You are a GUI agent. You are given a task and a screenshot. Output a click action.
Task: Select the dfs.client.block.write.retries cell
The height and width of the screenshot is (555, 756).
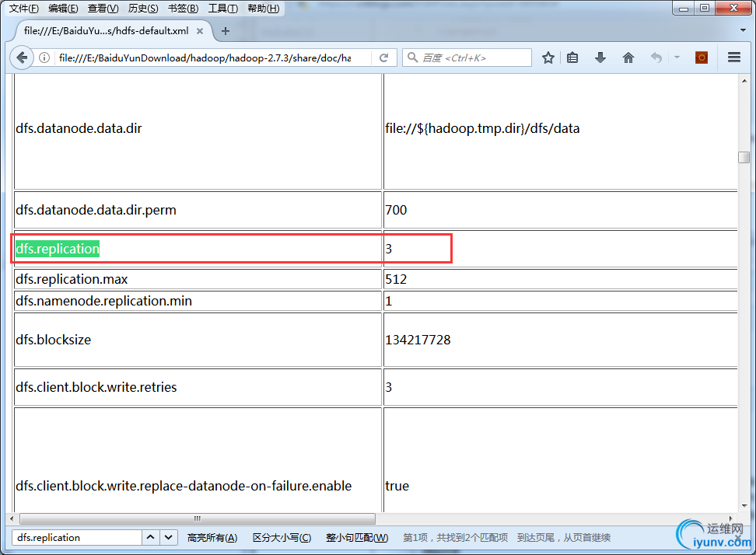(x=198, y=387)
